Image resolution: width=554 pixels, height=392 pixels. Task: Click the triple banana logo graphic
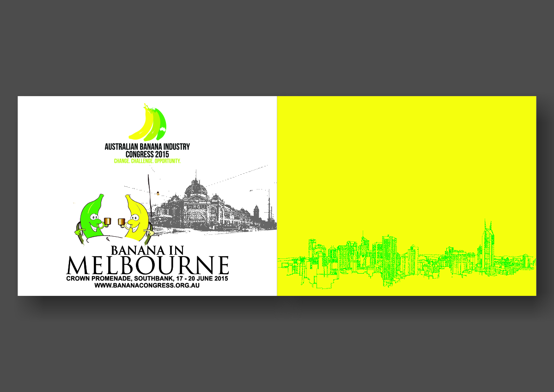pos(147,122)
